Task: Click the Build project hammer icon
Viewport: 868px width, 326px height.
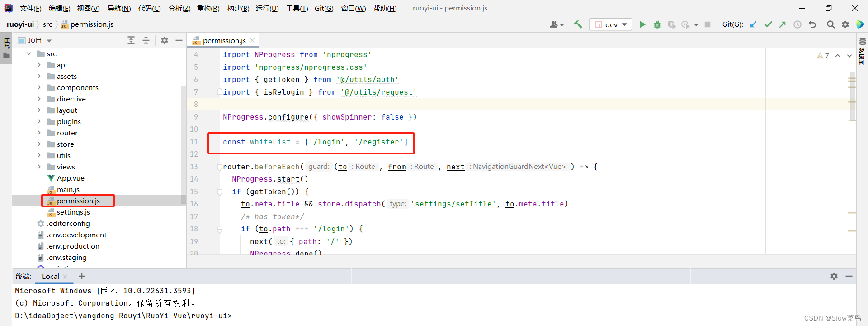Action: coord(578,24)
